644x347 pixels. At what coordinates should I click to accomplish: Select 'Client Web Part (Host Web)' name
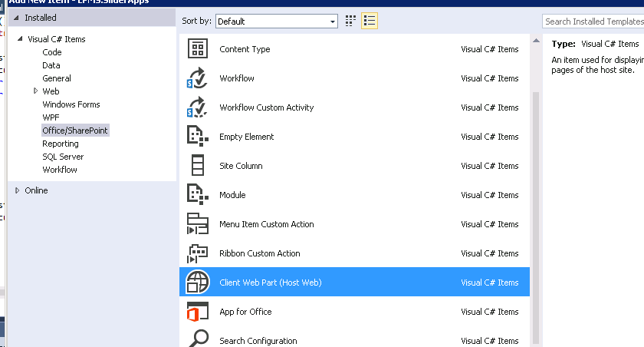[270, 283]
